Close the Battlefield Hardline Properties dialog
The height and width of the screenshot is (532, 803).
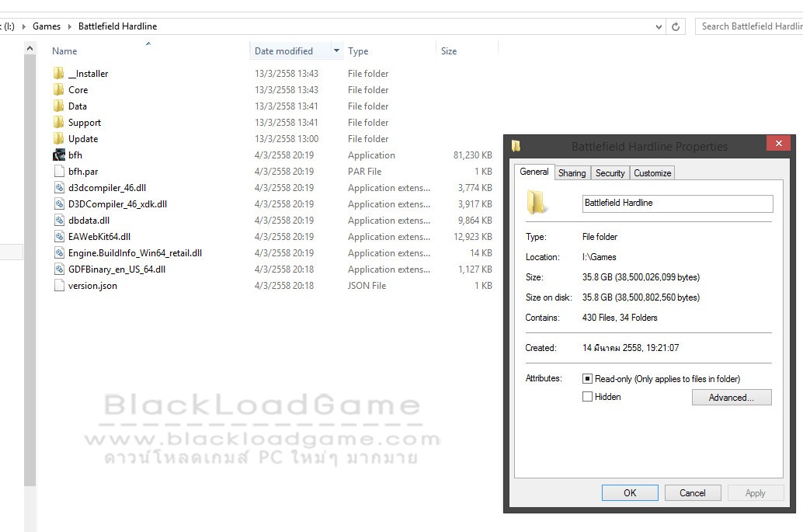pyautogui.click(x=778, y=144)
